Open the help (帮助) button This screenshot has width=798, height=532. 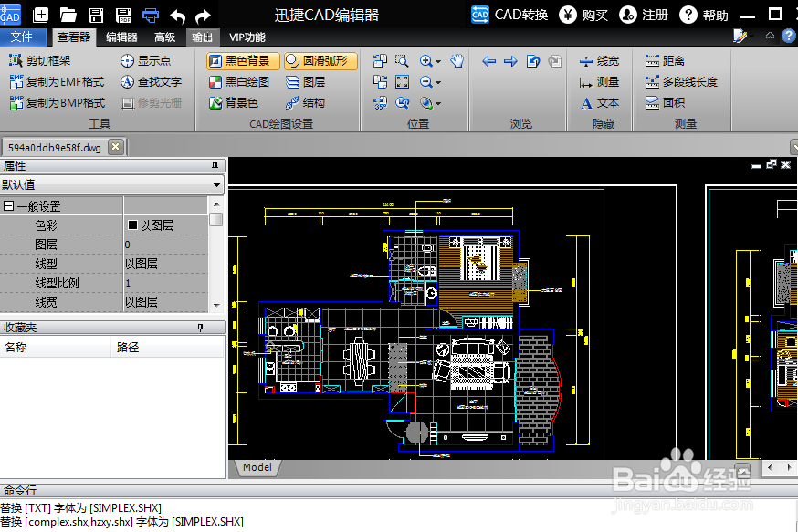coord(704,15)
